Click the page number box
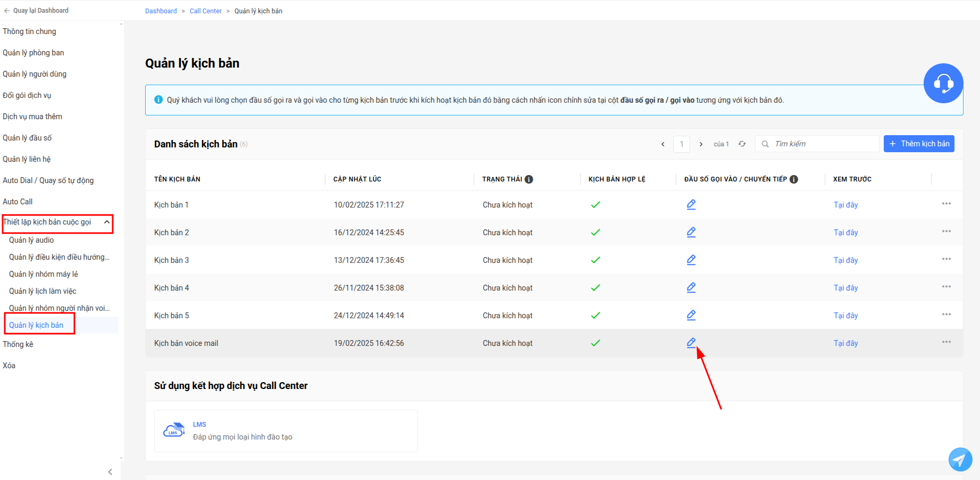 [682, 144]
